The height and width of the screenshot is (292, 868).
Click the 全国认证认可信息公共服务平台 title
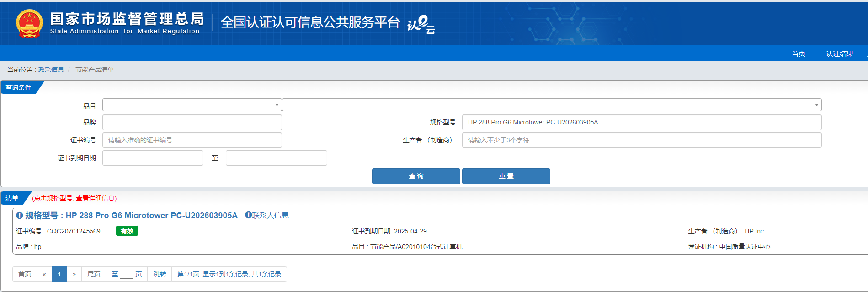[x=310, y=22]
